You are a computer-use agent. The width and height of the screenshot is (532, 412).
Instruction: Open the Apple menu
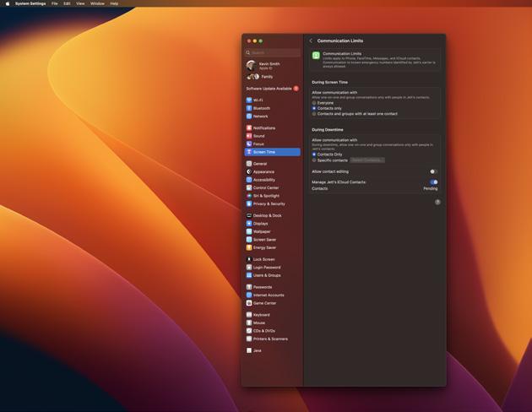(8, 3)
